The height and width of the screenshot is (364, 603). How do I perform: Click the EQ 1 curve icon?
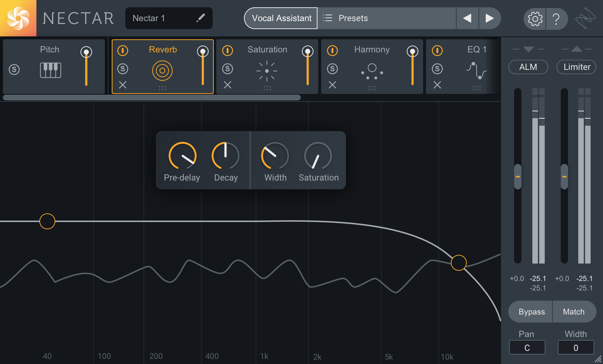[x=476, y=70]
